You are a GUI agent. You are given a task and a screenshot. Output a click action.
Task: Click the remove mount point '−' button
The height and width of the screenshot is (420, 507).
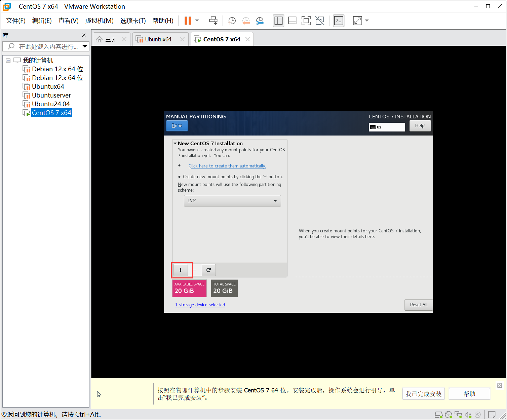click(195, 270)
